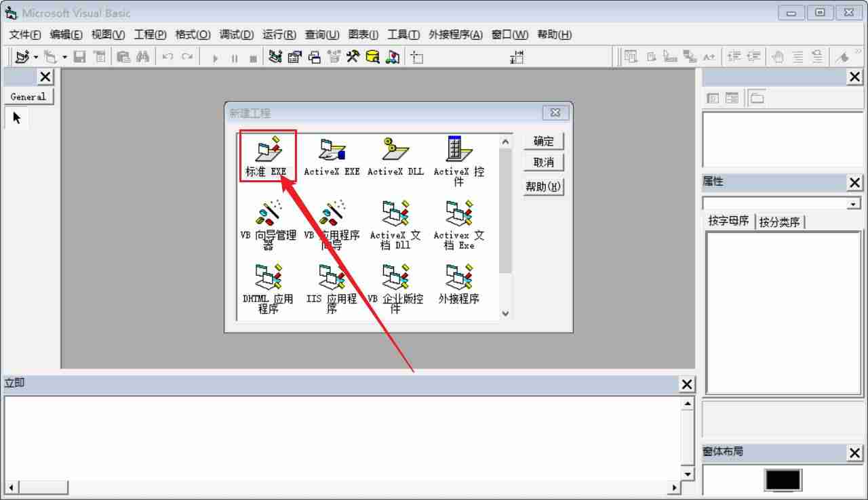
Task: Click inside the 立即 window text area
Action: coord(342,437)
